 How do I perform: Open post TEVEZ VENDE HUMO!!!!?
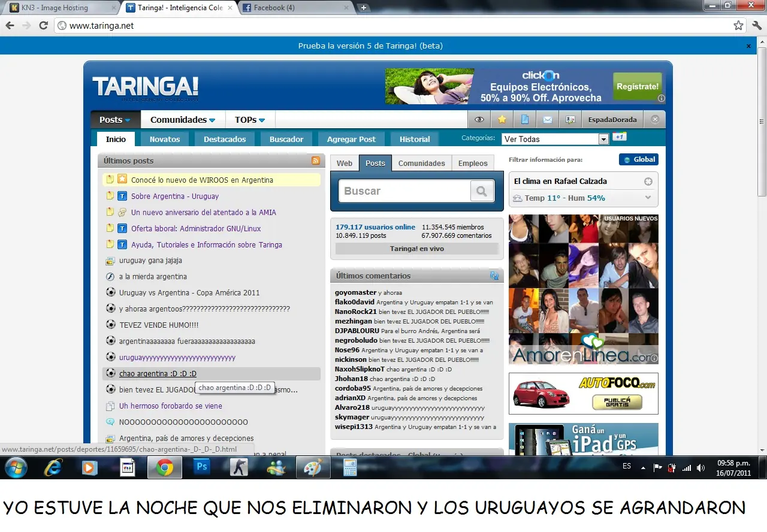tap(159, 325)
